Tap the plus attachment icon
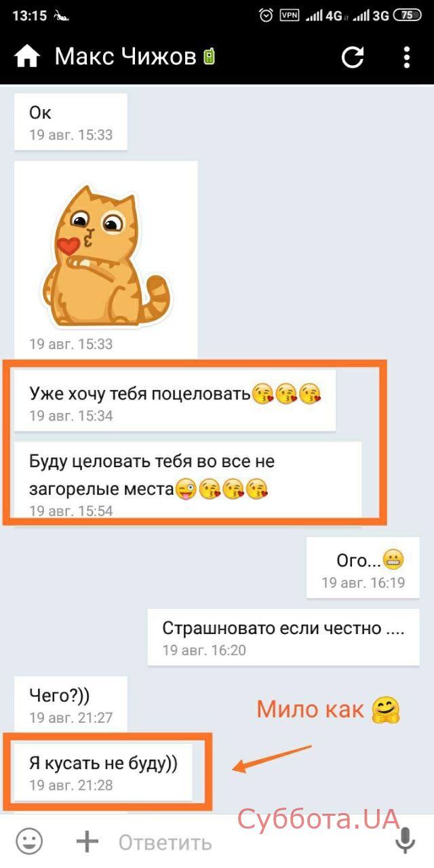 (87, 842)
